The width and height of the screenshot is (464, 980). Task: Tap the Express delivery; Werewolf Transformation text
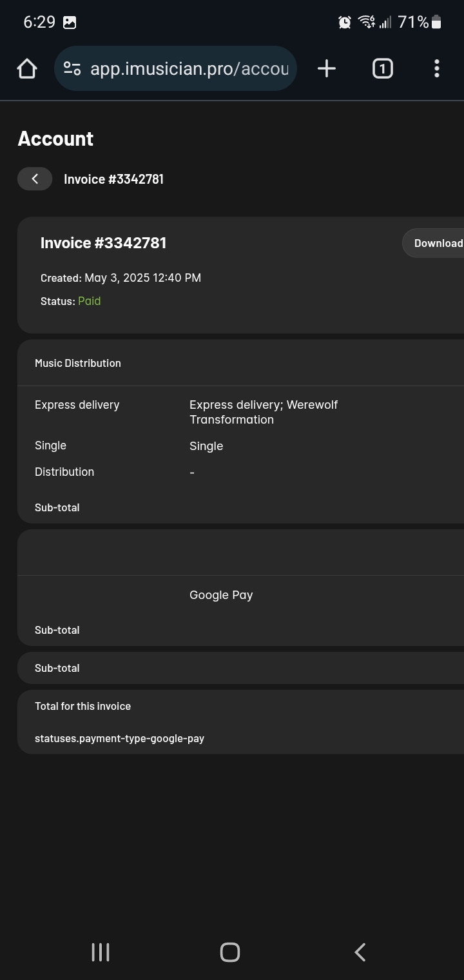pyautogui.click(x=264, y=412)
